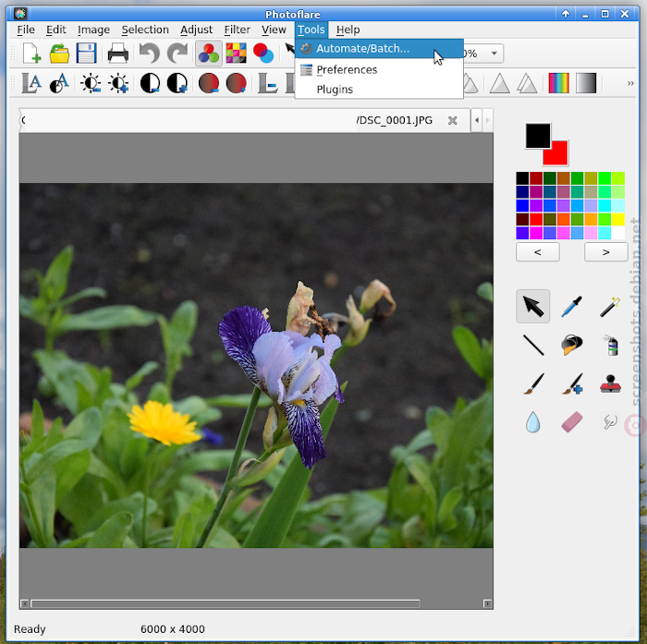Close the DSC_0001.JPG tab
The height and width of the screenshot is (644, 647).
453,120
